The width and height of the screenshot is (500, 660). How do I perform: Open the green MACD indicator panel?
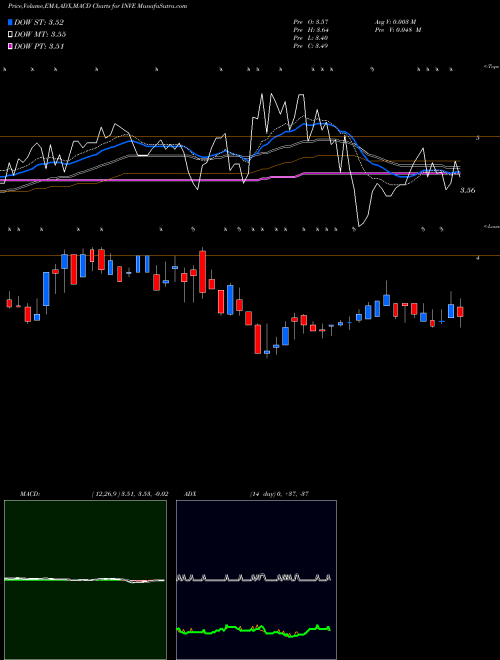[85, 580]
